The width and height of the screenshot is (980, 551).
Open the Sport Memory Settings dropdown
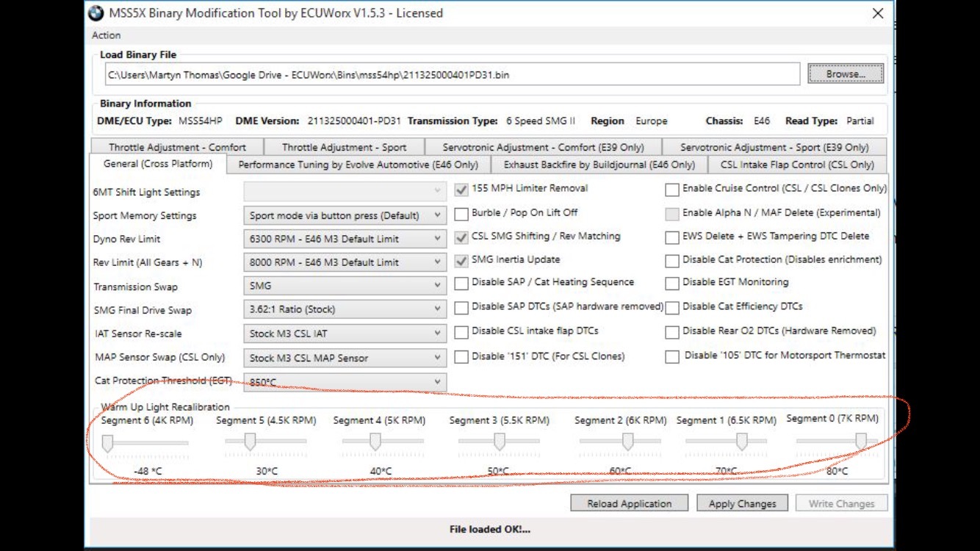coord(345,215)
